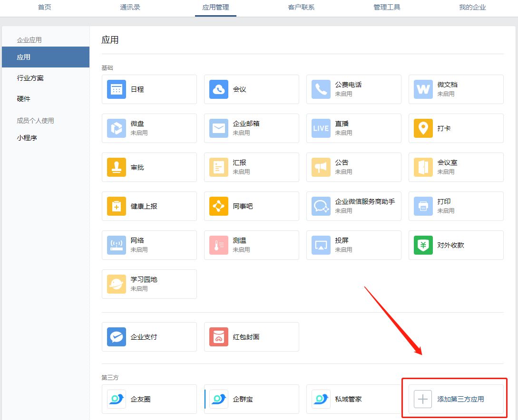Select the 审批 stamp approval icon
This screenshot has width=518, height=420.
click(x=117, y=167)
